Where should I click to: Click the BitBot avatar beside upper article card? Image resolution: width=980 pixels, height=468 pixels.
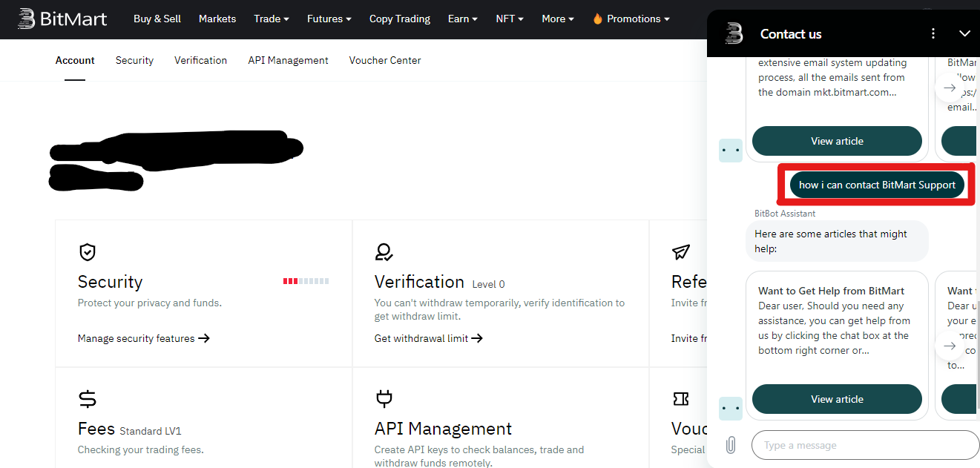point(731,150)
